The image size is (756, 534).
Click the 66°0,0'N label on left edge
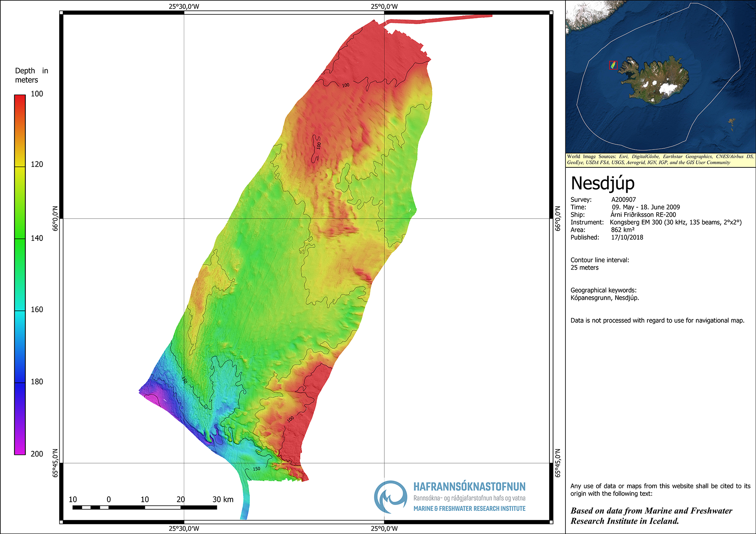tap(55, 218)
